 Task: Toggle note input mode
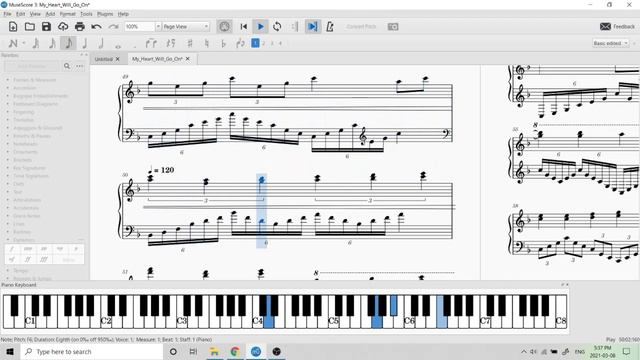point(13,43)
